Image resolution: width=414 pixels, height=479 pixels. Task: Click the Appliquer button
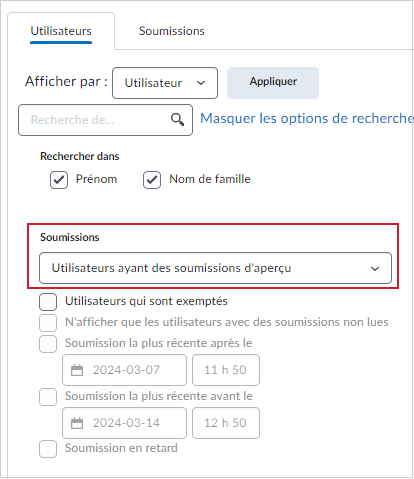point(273,83)
